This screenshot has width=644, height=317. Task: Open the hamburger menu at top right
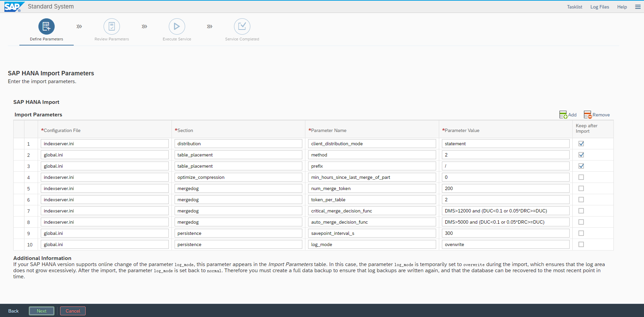pyautogui.click(x=638, y=7)
